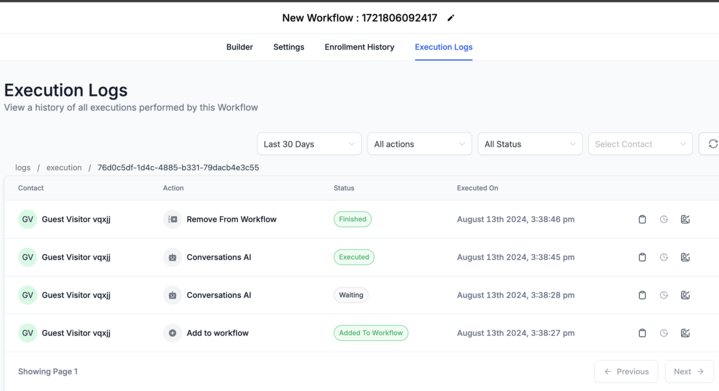719x391 pixels.
Task: Click the Next page button
Action: 689,371
